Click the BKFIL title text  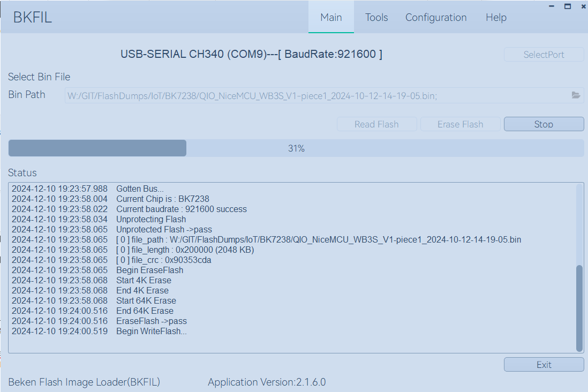tap(33, 17)
